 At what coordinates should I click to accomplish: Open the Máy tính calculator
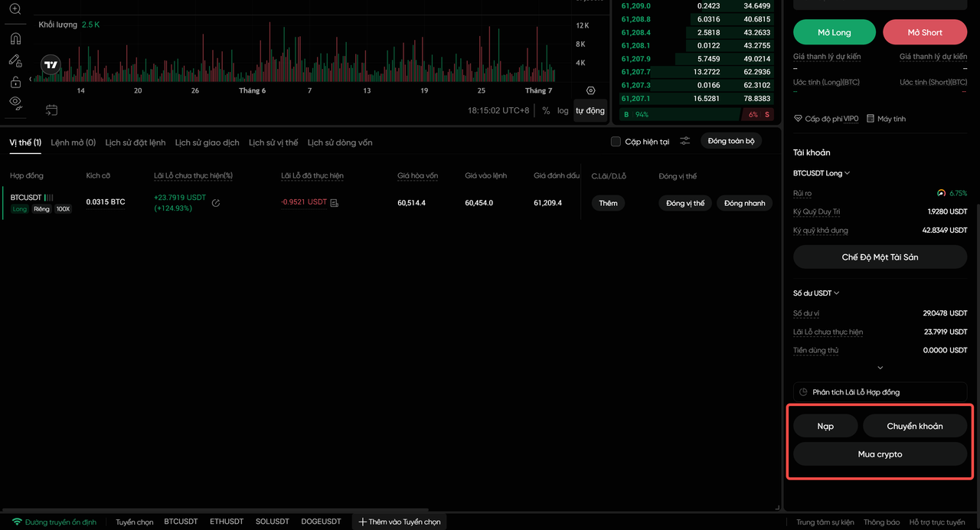tap(887, 119)
